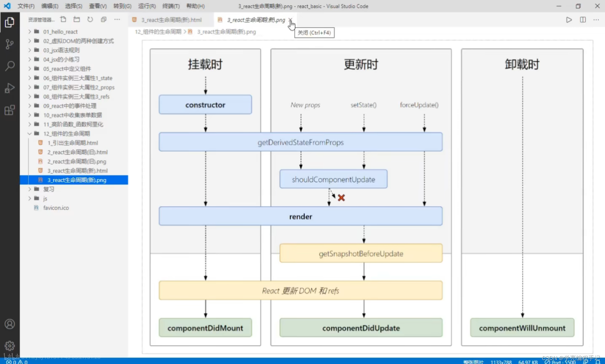Click the New Folder icon in Explorer
Viewport: 605px width, 364px height.
tap(76, 20)
